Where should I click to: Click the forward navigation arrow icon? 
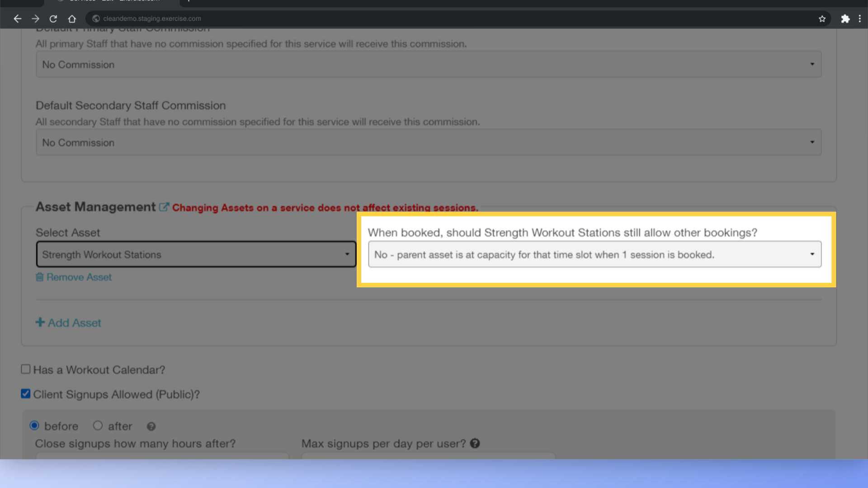tap(35, 19)
